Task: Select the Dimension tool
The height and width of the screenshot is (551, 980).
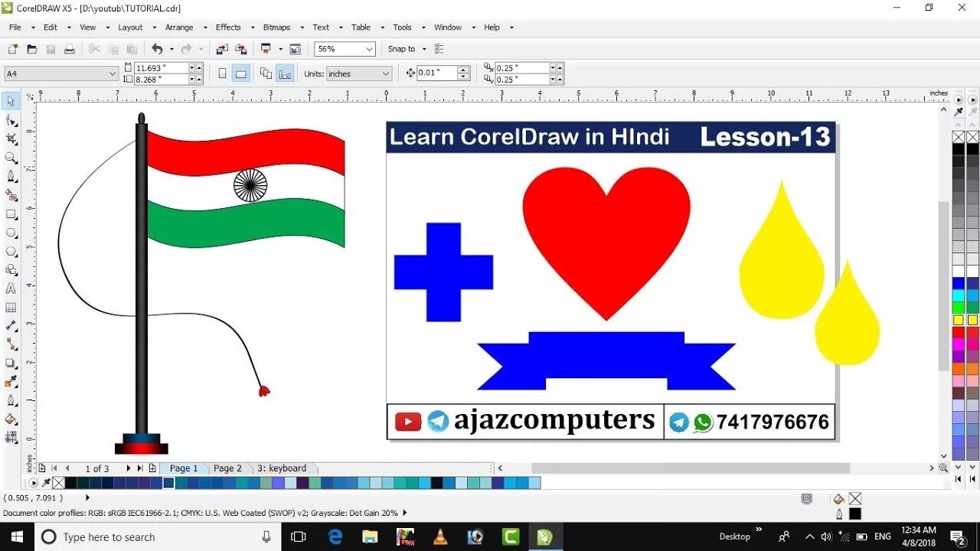Action: pos(11,326)
